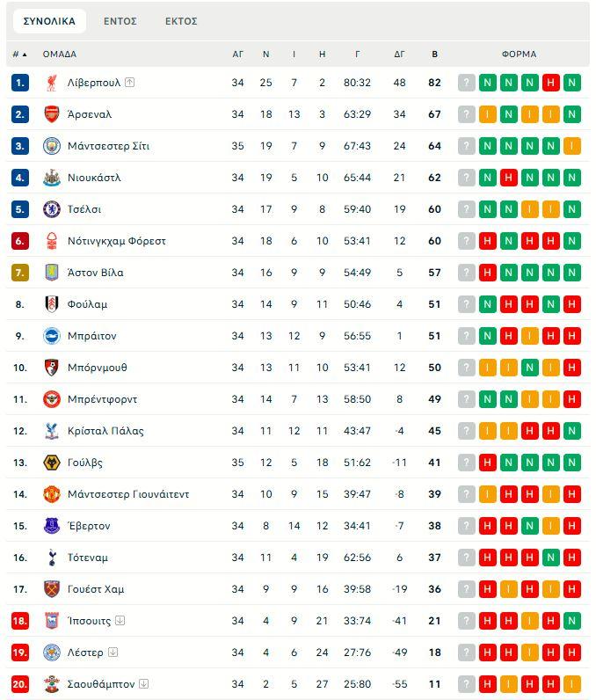Viewport: 596px width, 700px height.
Task: Click the Arsenal club crest icon
Action: tap(51, 114)
